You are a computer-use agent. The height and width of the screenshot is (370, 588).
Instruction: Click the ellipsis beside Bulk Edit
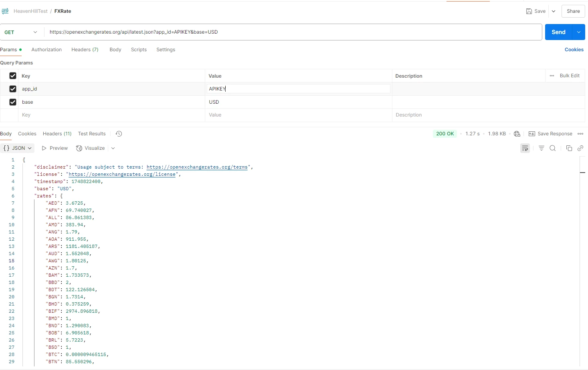[552, 76]
